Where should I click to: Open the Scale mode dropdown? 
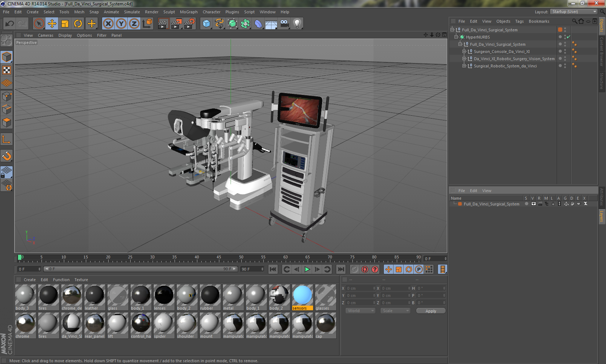pyautogui.click(x=395, y=311)
